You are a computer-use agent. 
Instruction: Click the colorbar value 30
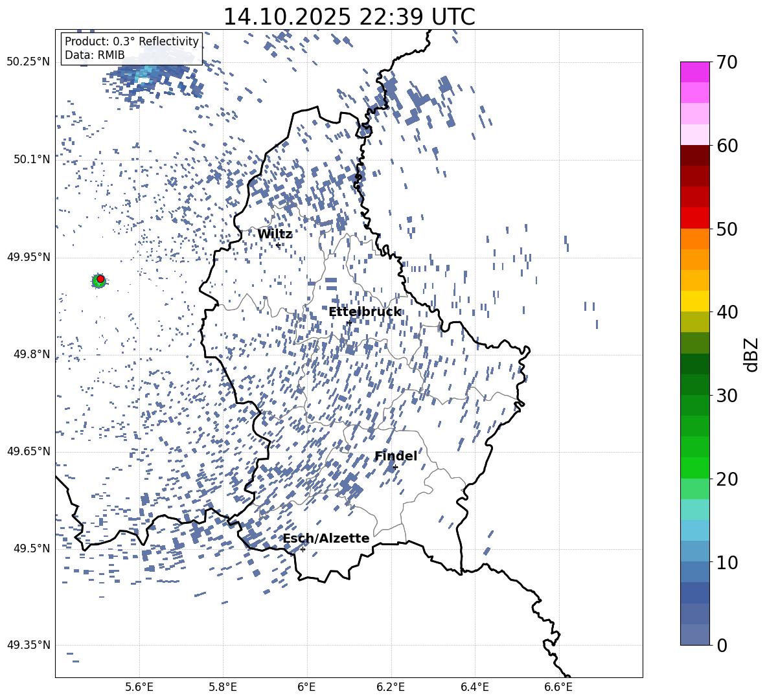727,396
